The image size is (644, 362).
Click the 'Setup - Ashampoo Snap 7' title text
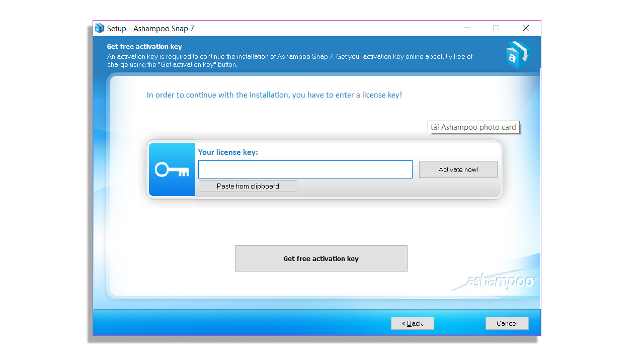[150, 29]
